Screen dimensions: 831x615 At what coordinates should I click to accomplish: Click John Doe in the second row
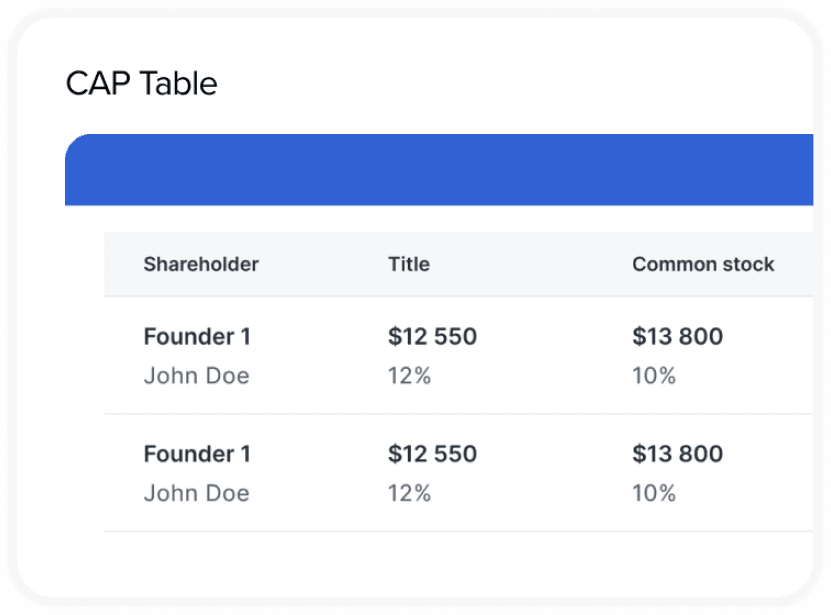196,493
